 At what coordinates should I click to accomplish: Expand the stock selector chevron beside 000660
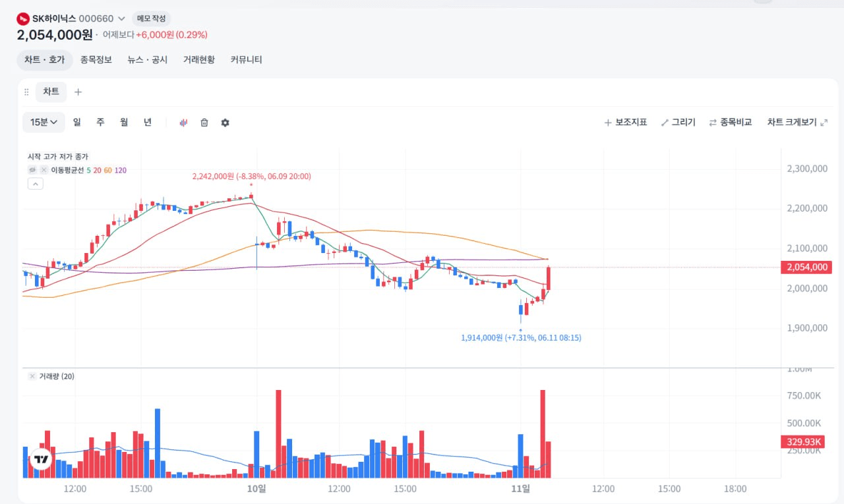(121, 18)
